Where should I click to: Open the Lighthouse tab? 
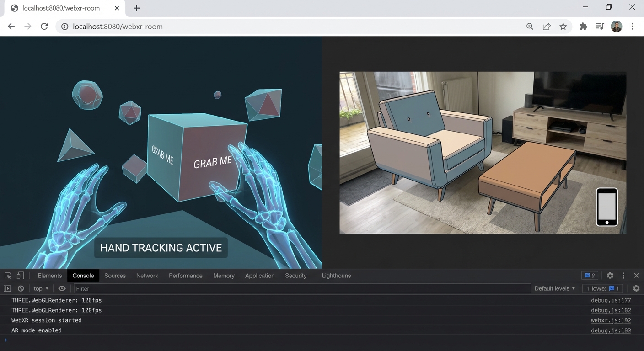click(x=336, y=276)
